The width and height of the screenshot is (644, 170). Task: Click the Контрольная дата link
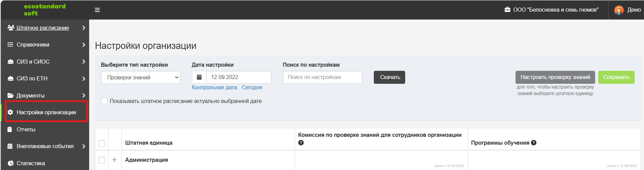click(214, 87)
